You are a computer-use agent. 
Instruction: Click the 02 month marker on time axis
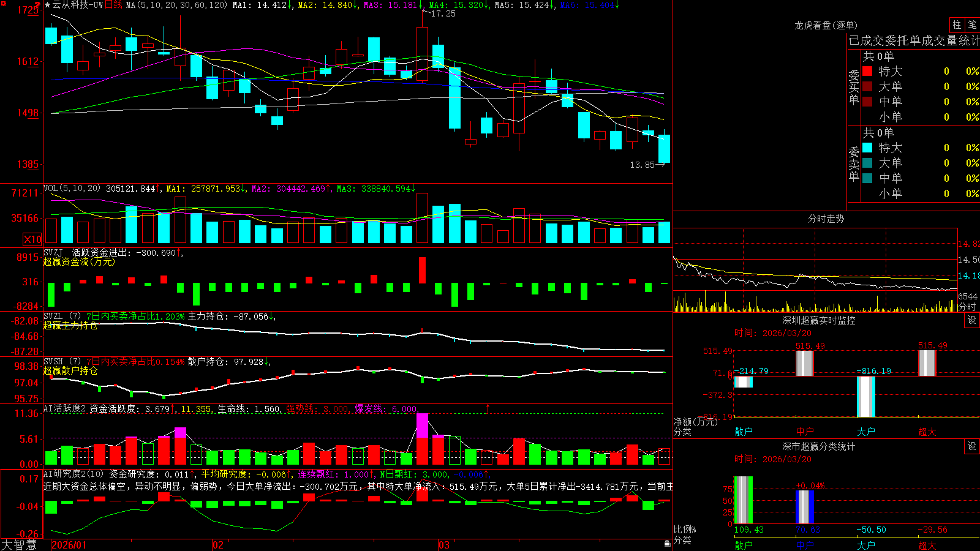(218, 545)
